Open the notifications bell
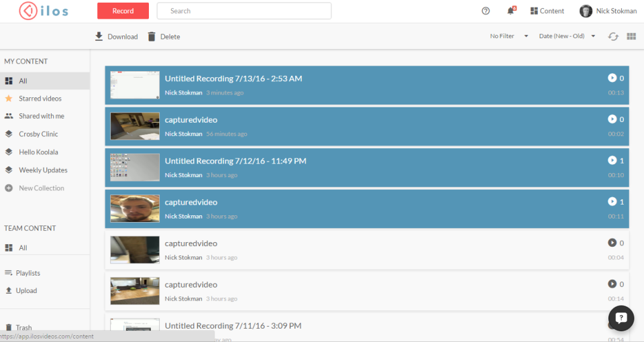 (x=511, y=11)
